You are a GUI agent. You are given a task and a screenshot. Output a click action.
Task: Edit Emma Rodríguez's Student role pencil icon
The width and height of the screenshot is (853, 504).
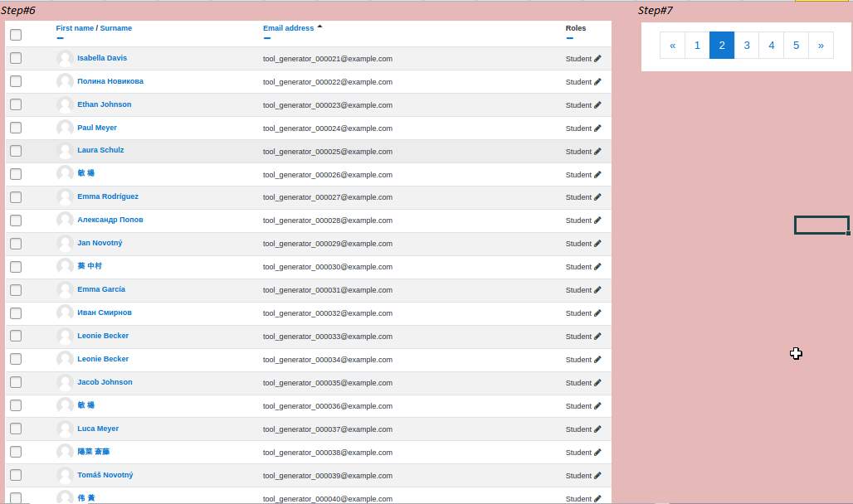[597, 197]
